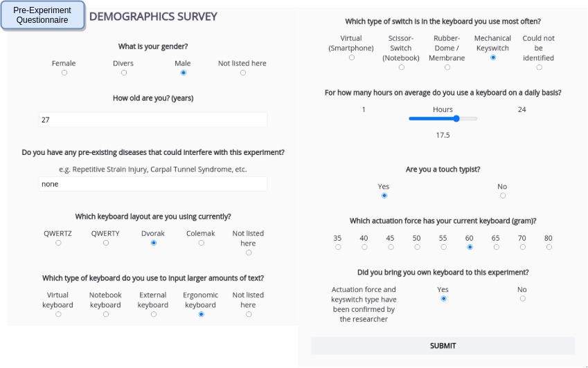Select QWERTZ keyboard layout
Screen dimensions: 588x368
pyautogui.click(x=58, y=243)
